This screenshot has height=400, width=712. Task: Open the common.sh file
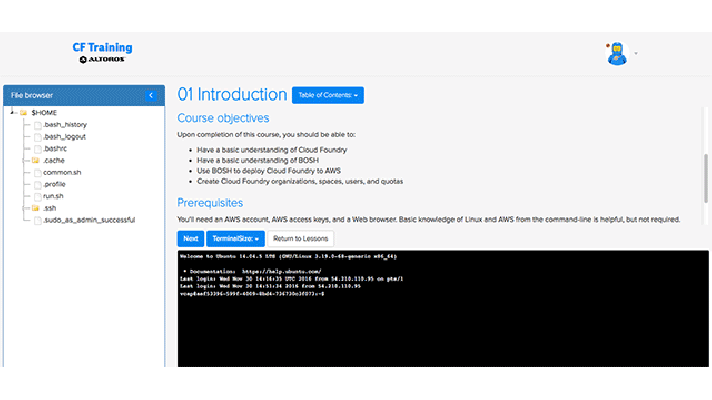pyautogui.click(x=62, y=173)
